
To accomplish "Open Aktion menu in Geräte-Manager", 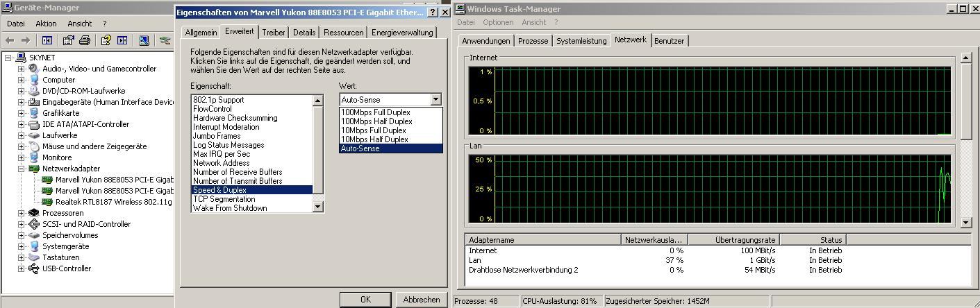I will point(46,24).
